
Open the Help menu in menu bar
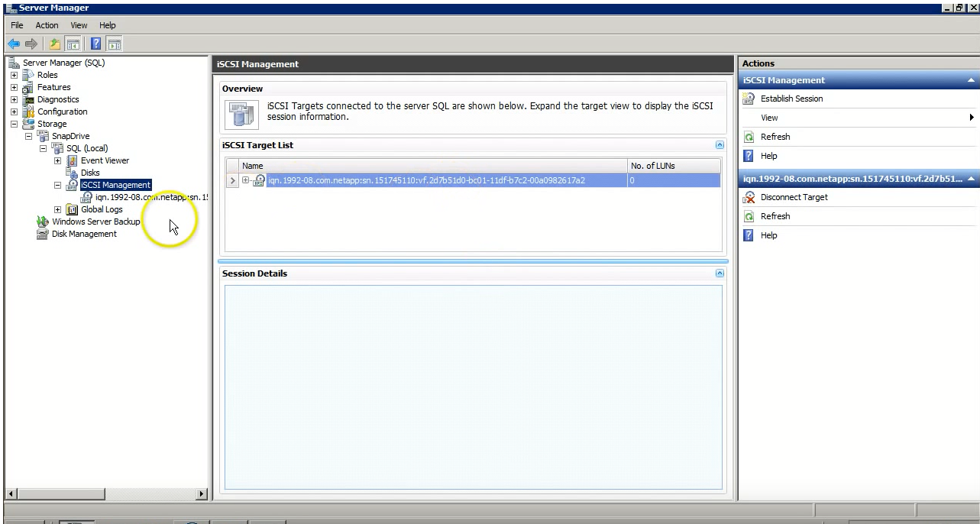tap(108, 25)
